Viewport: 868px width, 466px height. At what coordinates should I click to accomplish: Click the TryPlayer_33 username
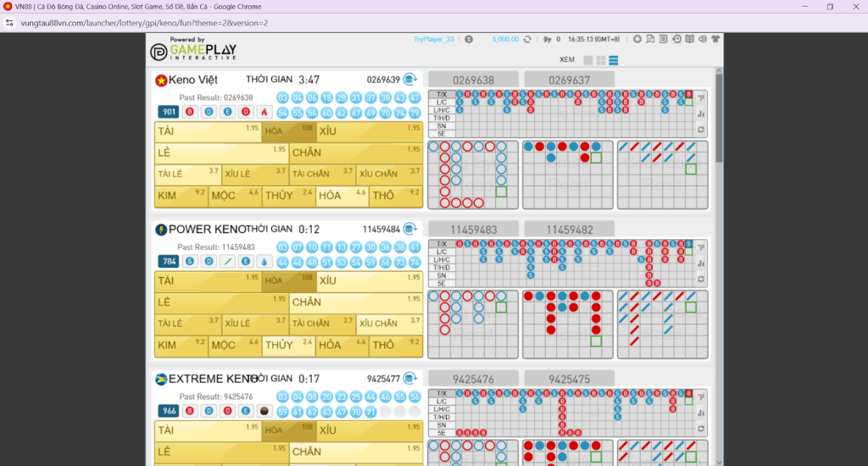coord(433,39)
